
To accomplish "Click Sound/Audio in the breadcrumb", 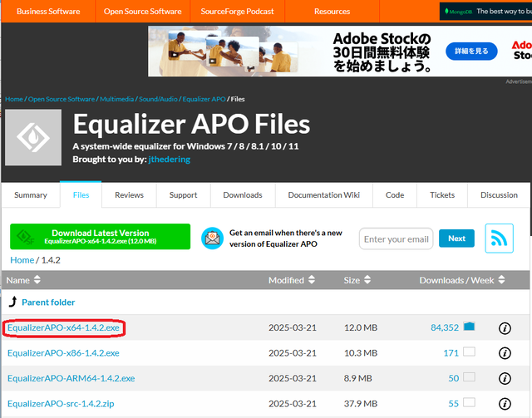I will click(158, 99).
